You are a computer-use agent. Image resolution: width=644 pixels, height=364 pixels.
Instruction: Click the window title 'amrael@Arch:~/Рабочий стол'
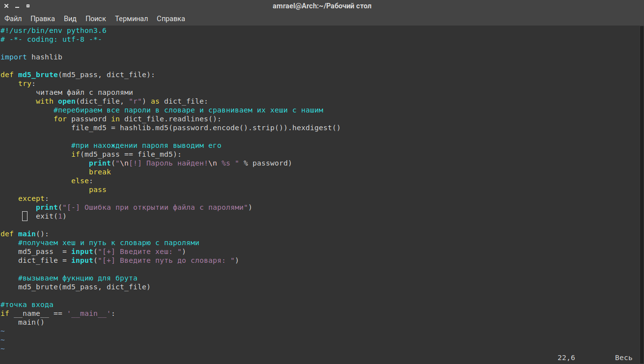322,6
